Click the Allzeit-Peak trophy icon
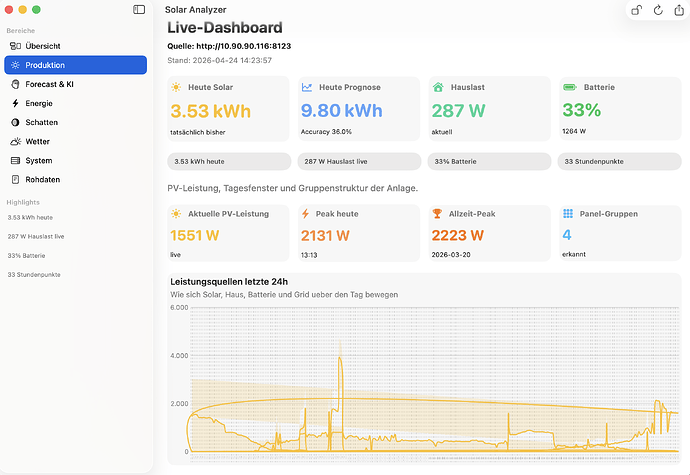 click(439, 214)
